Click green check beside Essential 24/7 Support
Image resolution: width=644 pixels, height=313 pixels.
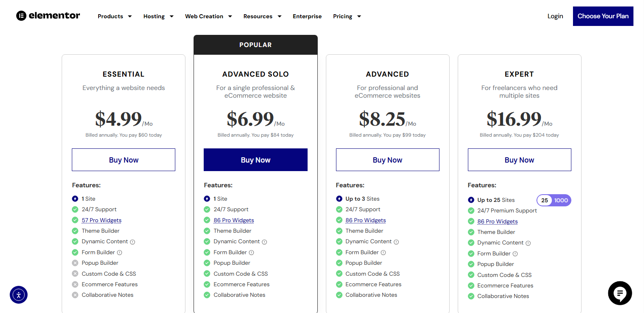coord(75,209)
